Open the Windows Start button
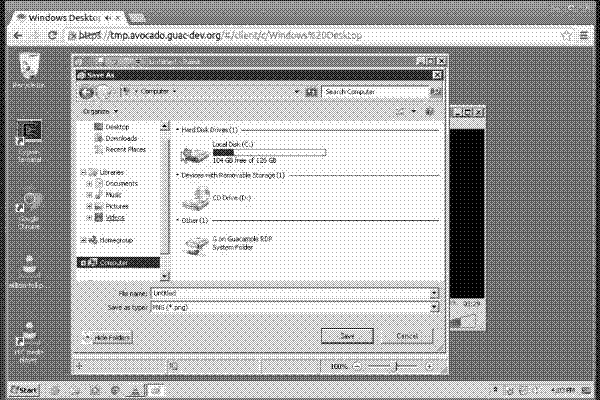This screenshot has width=600, height=400. 24,390
